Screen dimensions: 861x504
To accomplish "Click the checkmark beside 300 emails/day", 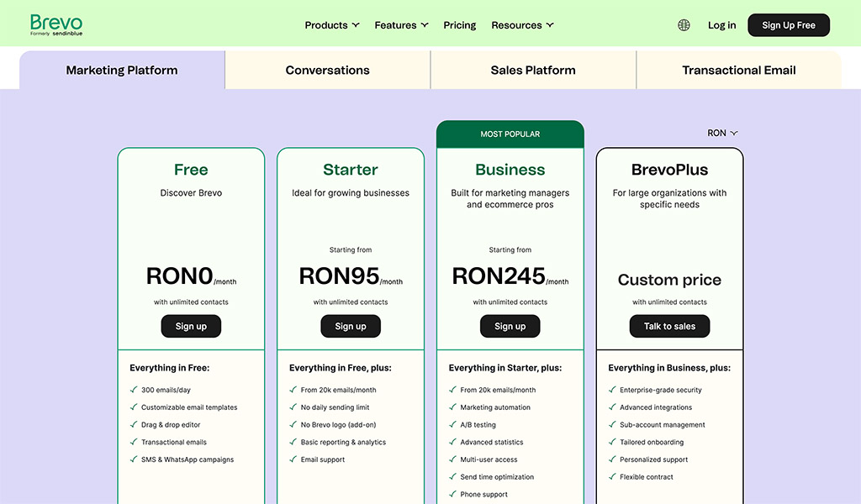I will tap(134, 390).
